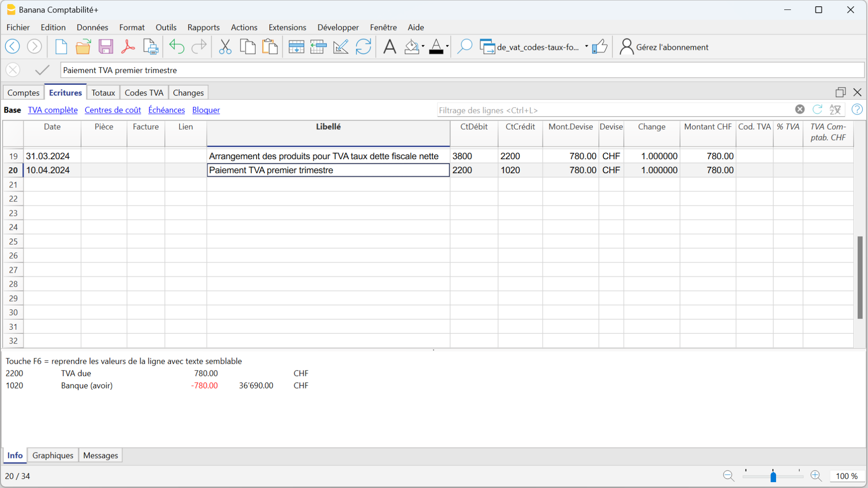Open the Find magnifier icon

pyautogui.click(x=464, y=47)
